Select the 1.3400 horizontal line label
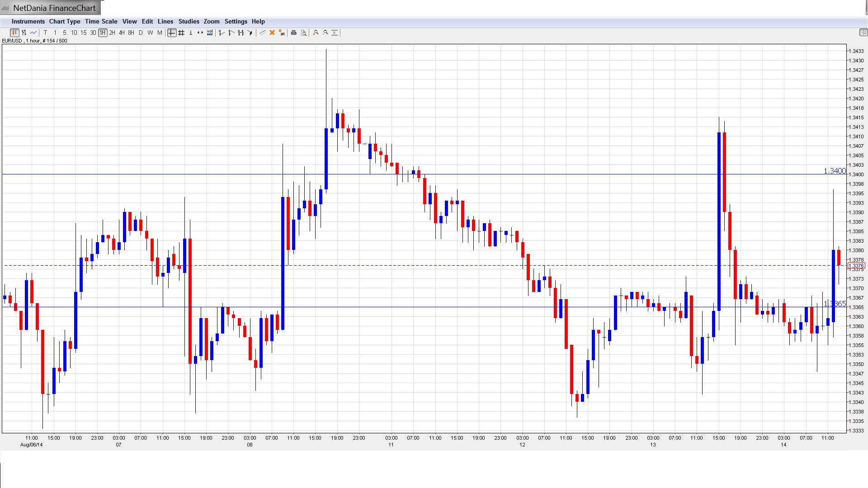This screenshot has width=868, height=488. pos(835,171)
